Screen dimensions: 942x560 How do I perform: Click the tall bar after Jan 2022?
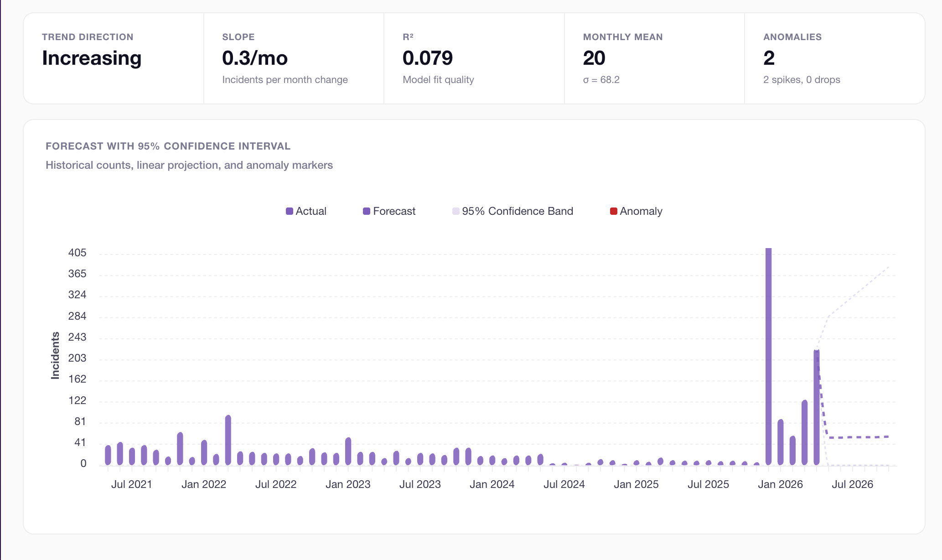228,440
